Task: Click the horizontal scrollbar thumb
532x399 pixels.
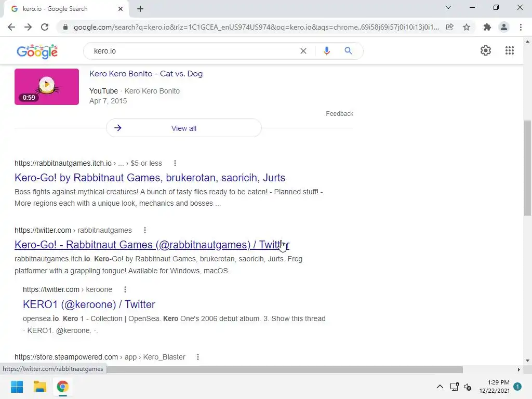Action: pos(285,369)
